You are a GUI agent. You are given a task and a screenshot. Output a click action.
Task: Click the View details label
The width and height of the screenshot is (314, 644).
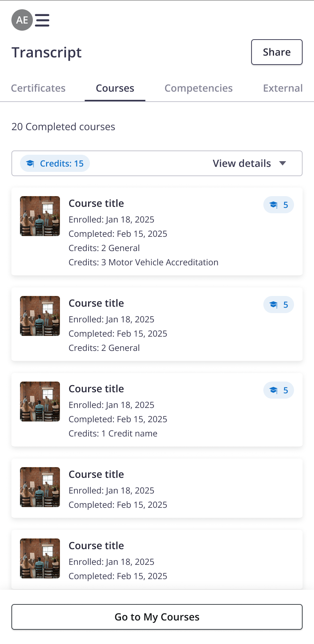click(242, 163)
